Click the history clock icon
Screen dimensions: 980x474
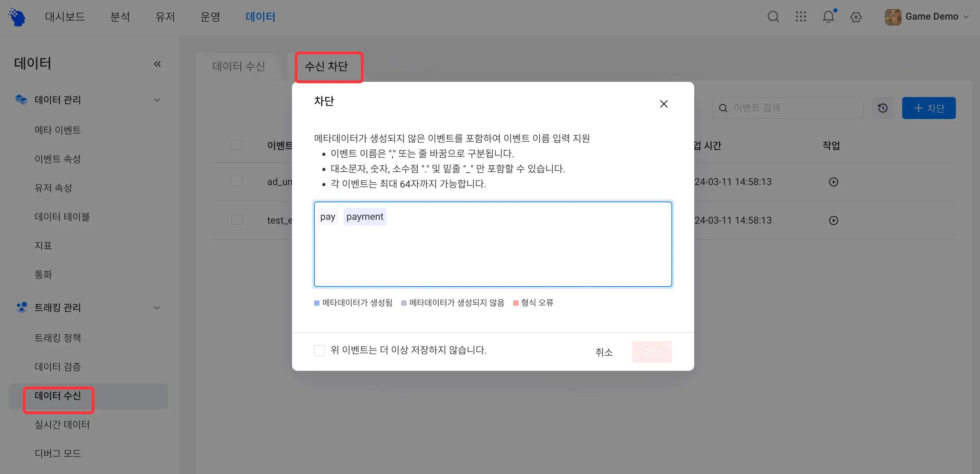tap(883, 108)
